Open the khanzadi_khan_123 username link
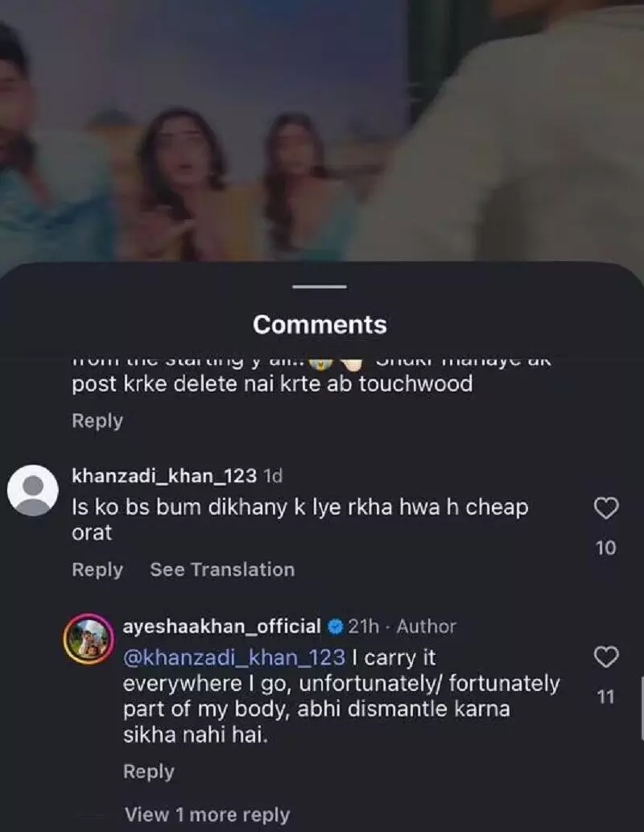The width and height of the screenshot is (644, 832). click(x=164, y=476)
